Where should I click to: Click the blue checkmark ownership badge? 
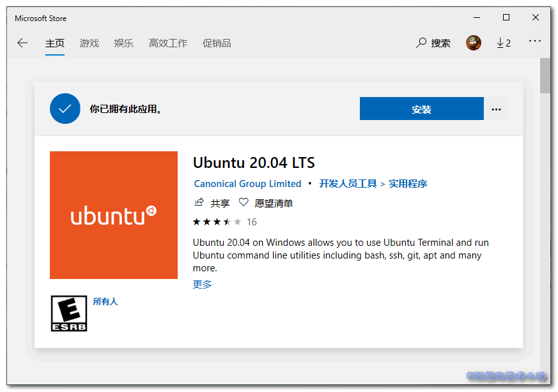click(x=65, y=109)
